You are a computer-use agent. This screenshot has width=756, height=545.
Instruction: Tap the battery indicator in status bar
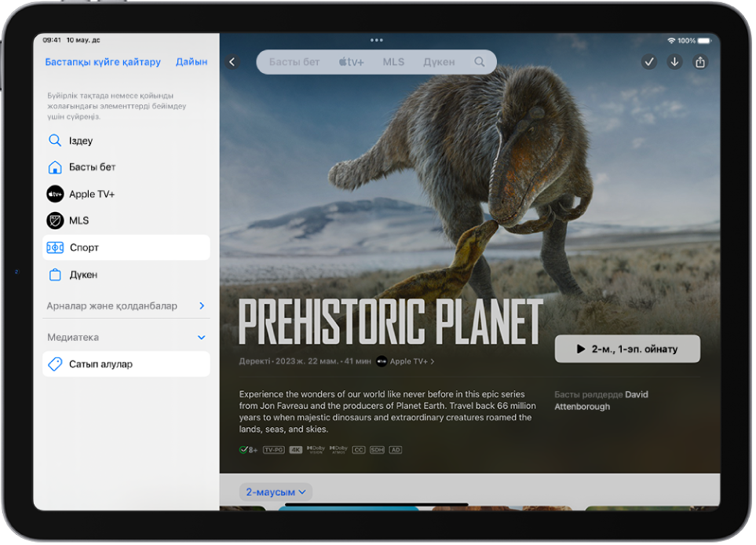tap(704, 41)
